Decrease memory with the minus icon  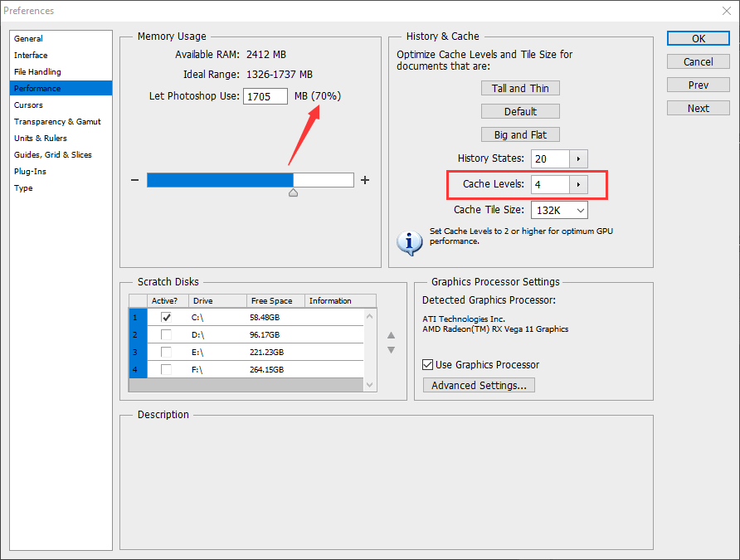click(135, 180)
